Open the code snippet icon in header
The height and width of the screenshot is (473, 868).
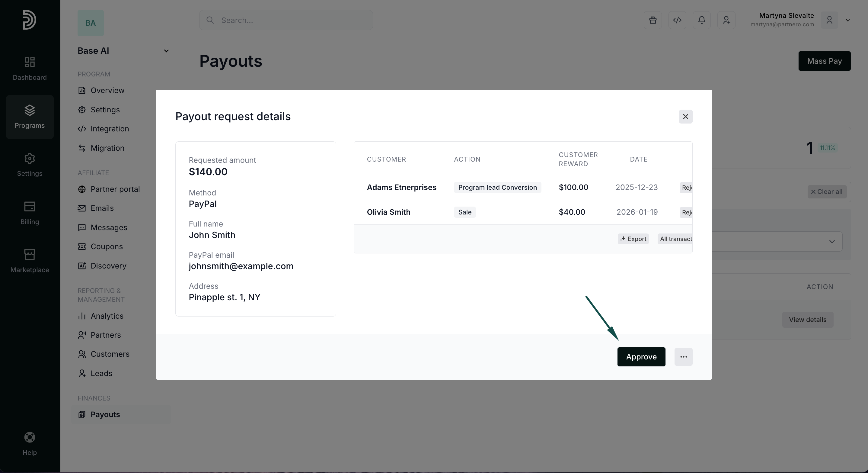tap(677, 20)
